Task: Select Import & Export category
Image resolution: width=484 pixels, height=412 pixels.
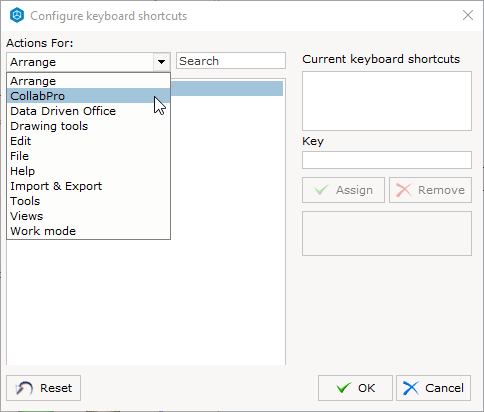Action: 88,186
